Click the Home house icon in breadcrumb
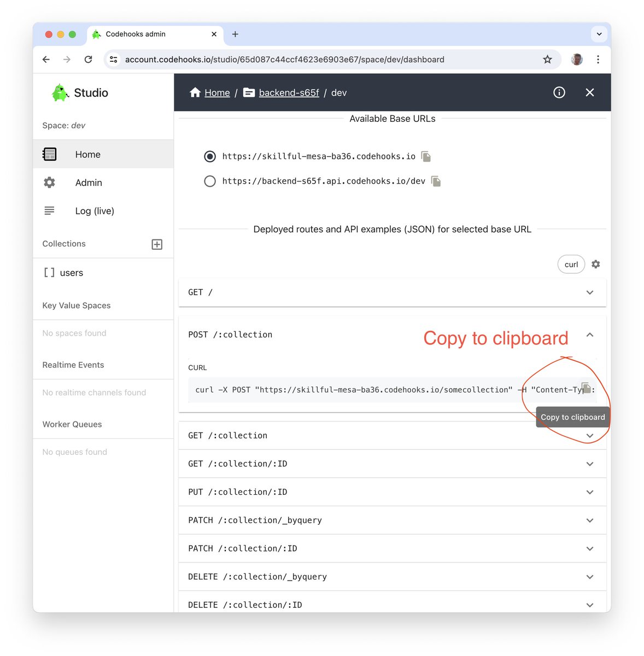This screenshot has width=644, height=656. coord(195,92)
